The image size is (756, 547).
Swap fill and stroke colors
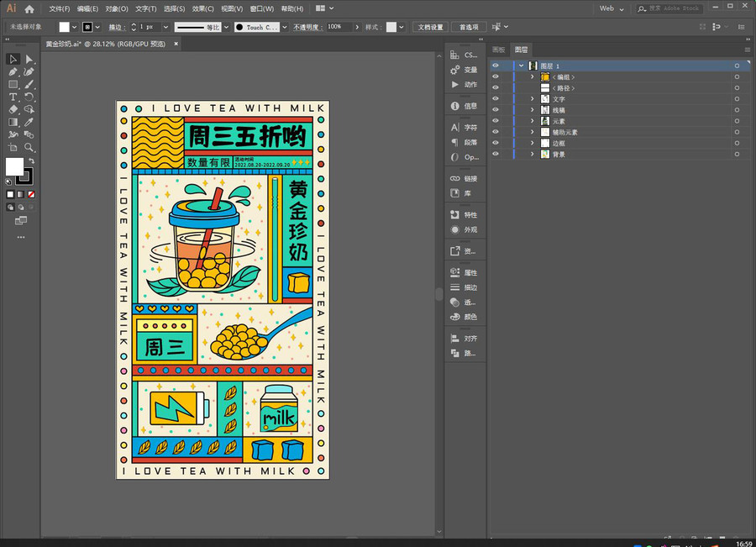tap(31, 160)
